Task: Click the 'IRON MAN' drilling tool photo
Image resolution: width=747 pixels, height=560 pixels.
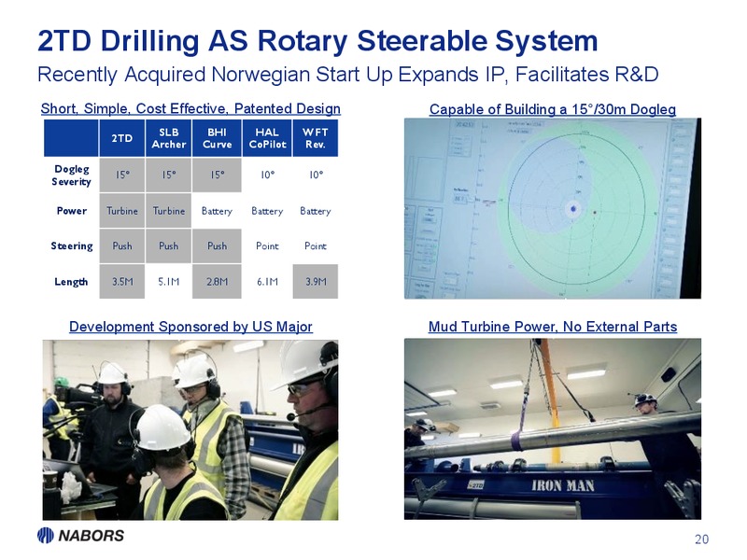Action: pos(553,429)
